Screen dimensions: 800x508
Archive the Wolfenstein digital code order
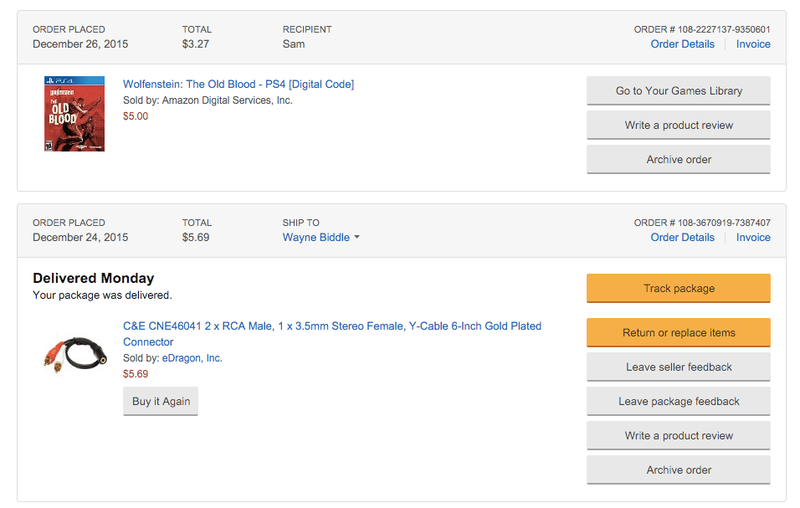pyautogui.click(x=679, y=159)
